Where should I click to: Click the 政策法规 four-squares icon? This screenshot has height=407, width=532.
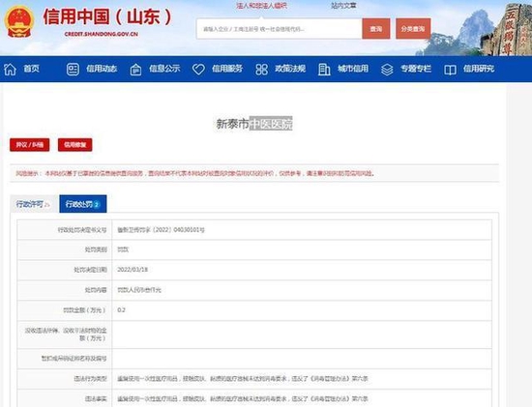pyautogui.click(x=261, y=70)
